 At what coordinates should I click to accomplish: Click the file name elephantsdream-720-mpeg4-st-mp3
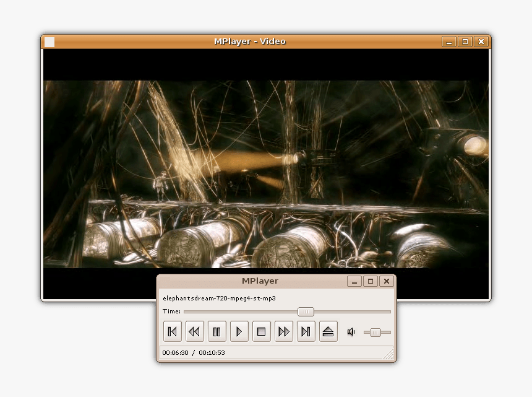tap(219, 299)
